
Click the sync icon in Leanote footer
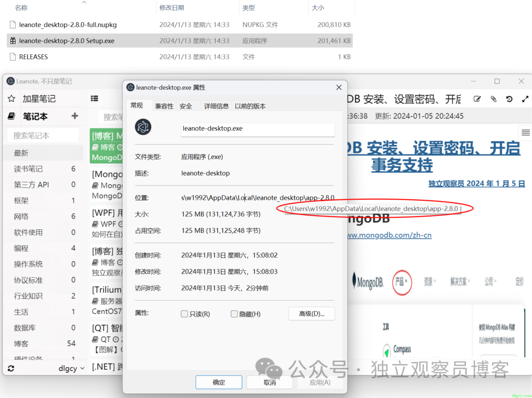11,368
